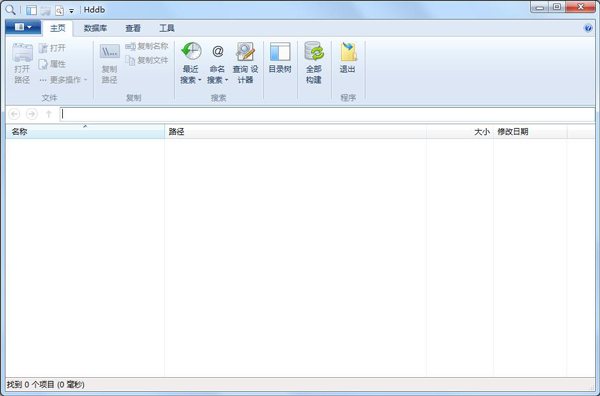Click the back navigation arrow
Image resolution: width=600 pixels, height=396 pixels.
click(x=14, y=114)
